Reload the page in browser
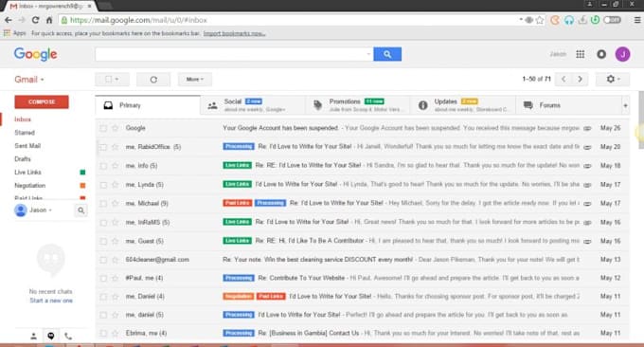The image size is (644, 347). [x=35, y=20]
